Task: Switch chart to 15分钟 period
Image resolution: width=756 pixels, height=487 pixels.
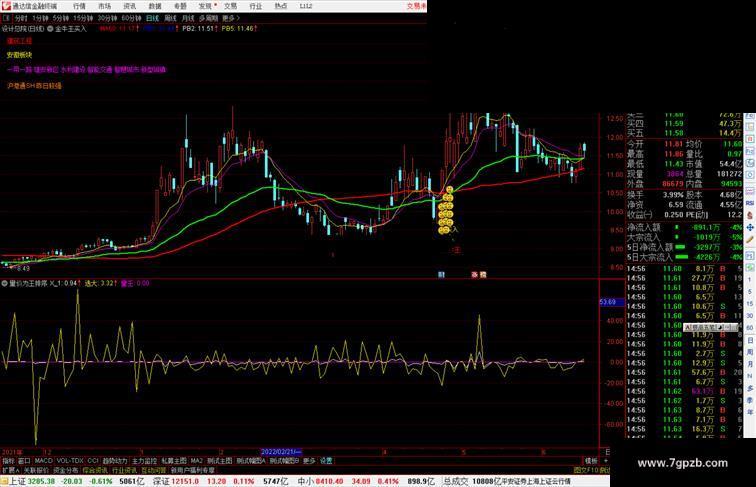Action: 83,18
